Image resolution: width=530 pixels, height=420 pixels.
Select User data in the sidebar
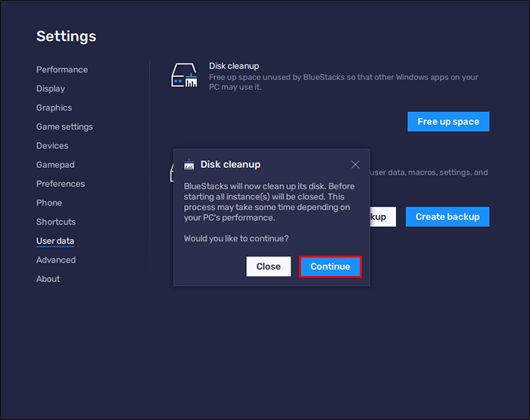click(x=55, y=241)
